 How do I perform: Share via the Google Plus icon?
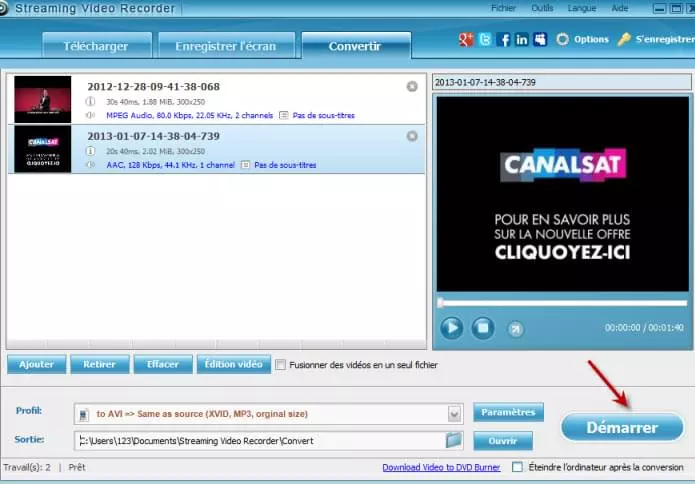point(466,39)
